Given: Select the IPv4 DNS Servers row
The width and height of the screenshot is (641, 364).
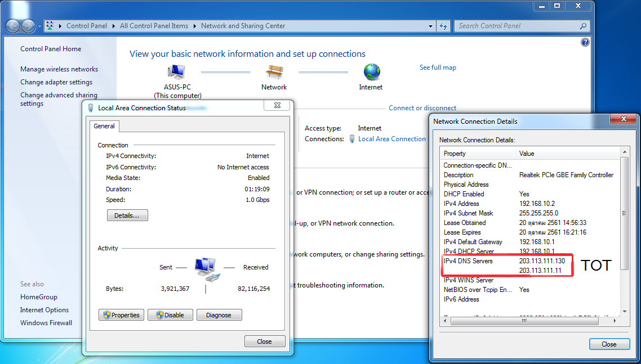Looking at the screenshot, I should pos(529,261).
